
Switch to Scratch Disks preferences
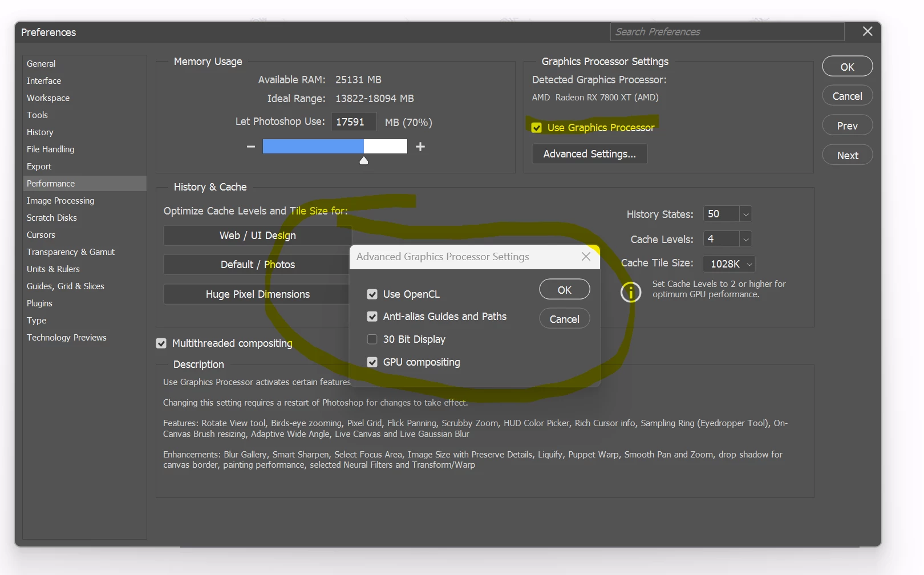pos(84,218)
